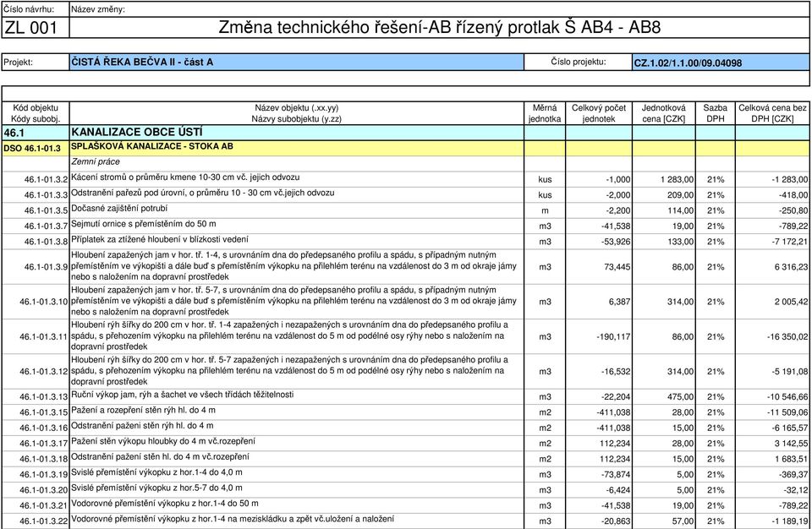This screenshot has width=812, height=529.
Task: Select 'Příplatek za ztížené hloubení' description
Action: tap(160, 240)
